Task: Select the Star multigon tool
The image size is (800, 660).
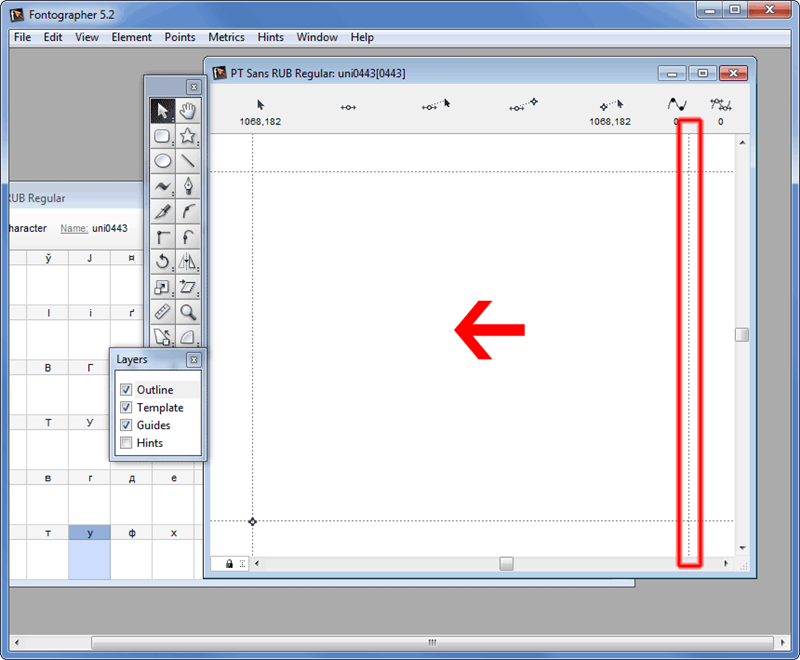Action: point(187,136)
